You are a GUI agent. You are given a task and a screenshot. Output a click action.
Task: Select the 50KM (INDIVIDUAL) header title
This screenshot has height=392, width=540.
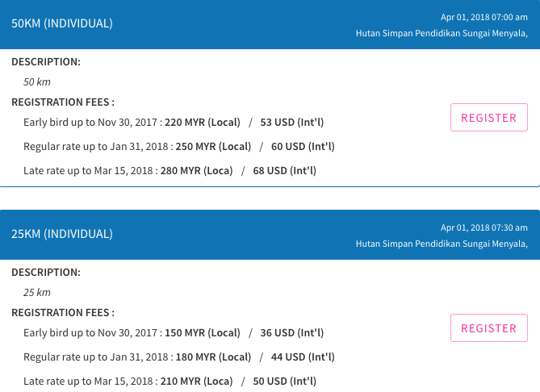62,23
